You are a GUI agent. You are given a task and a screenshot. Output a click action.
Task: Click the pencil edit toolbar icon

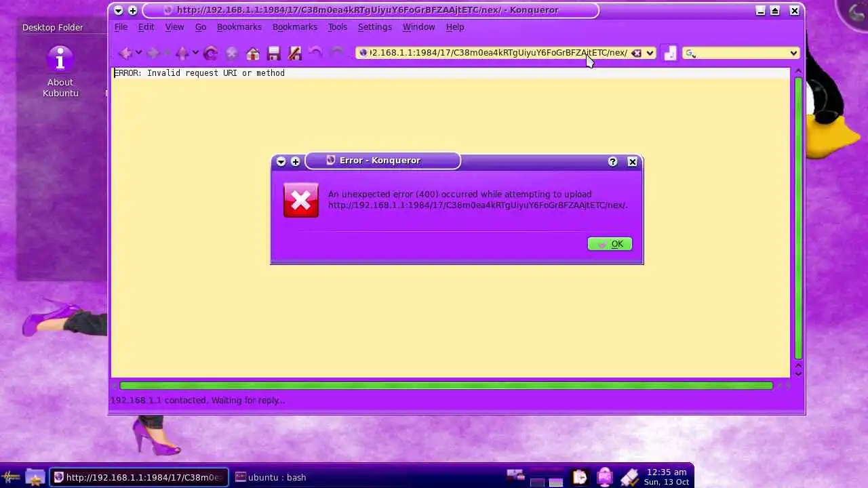click(x=295, y=53)
